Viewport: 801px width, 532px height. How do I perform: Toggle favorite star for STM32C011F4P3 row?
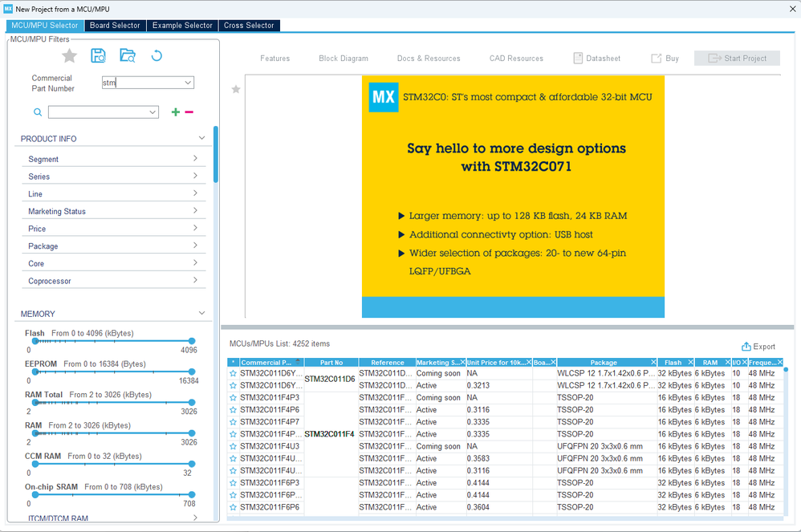click(234, 398)
